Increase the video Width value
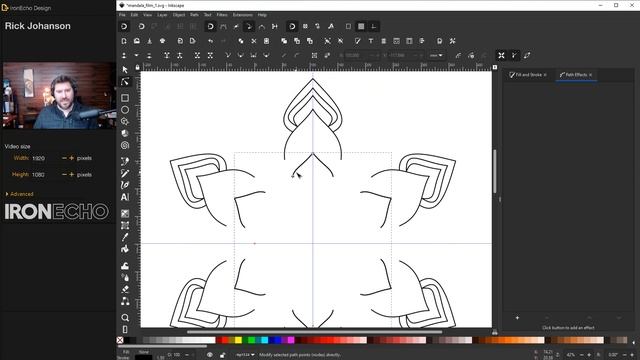The width and height of the screenshot is (640, 360). click(72, 158)
